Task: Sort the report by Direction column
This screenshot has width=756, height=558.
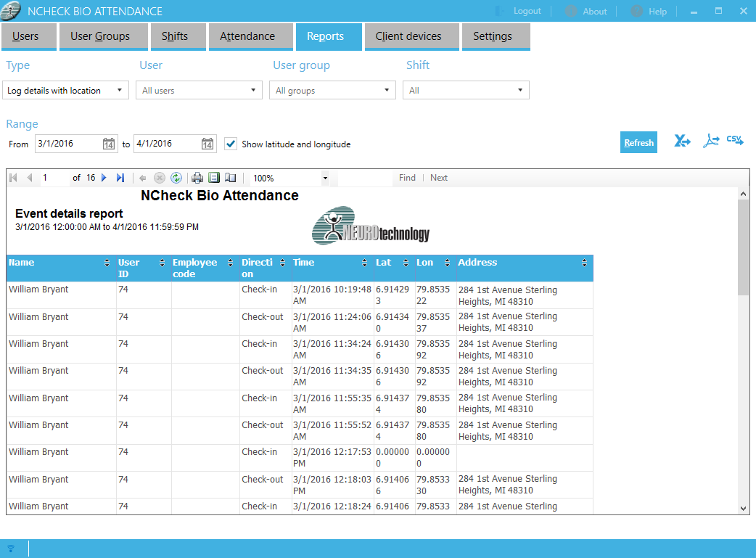Action: coord(282,263)
